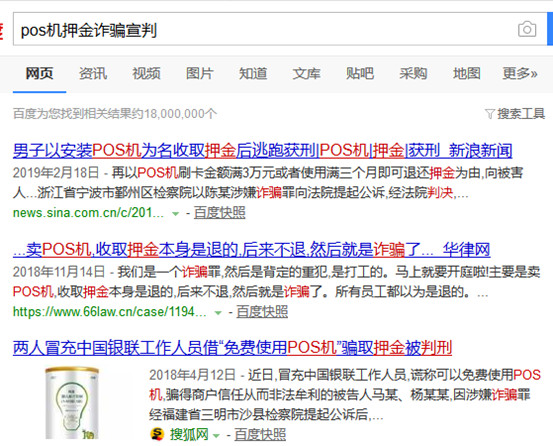553x446 pixels.
Task: Go to the 贴吧 tab
Action: pos(360,74)
